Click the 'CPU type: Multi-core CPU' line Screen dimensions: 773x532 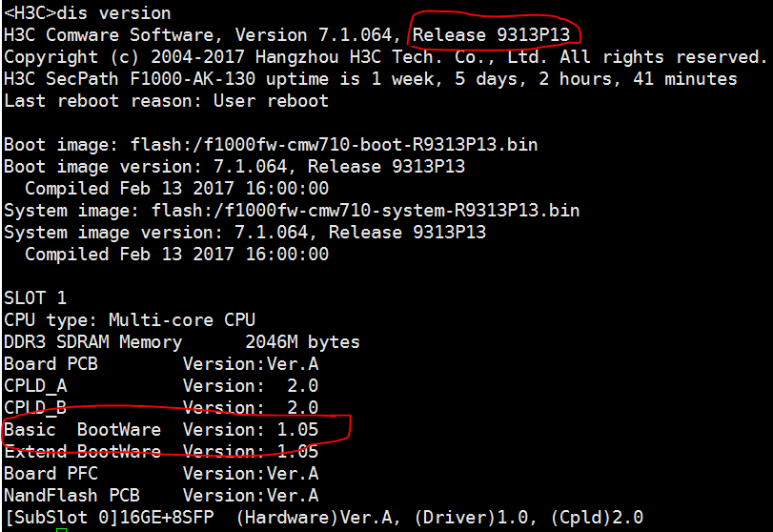[x=130, y=320]
